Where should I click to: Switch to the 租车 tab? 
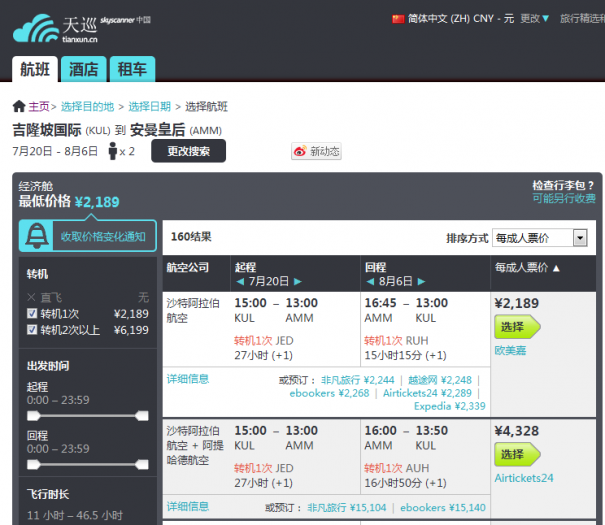[x=132, y=69]
